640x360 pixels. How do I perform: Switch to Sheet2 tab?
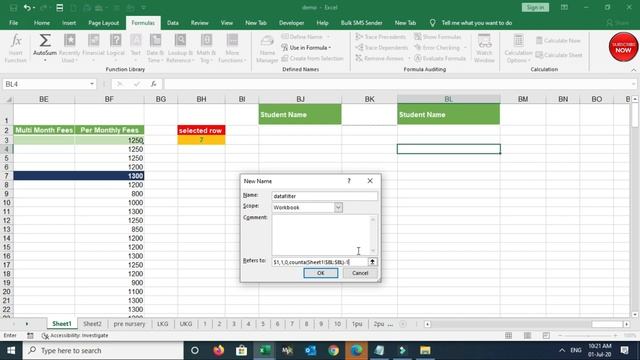pos(92,324)
